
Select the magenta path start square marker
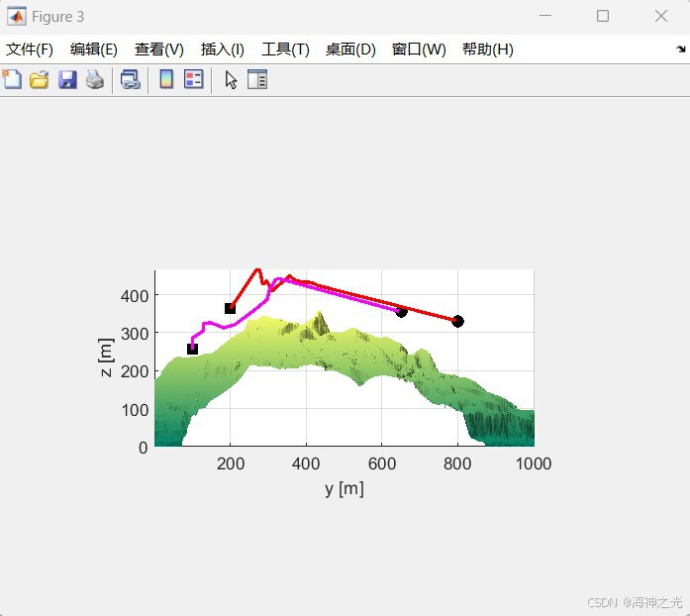pos(192,350)
